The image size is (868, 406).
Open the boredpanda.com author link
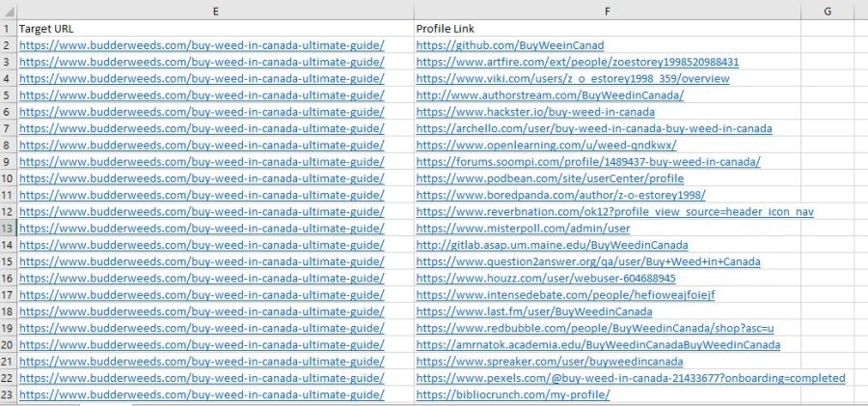(560, 195)
